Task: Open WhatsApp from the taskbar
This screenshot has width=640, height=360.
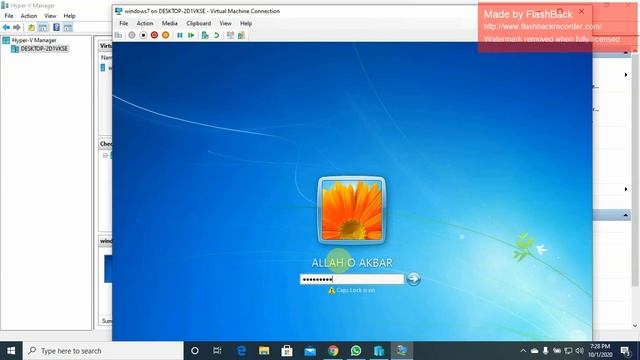Action: pos(356,351)
